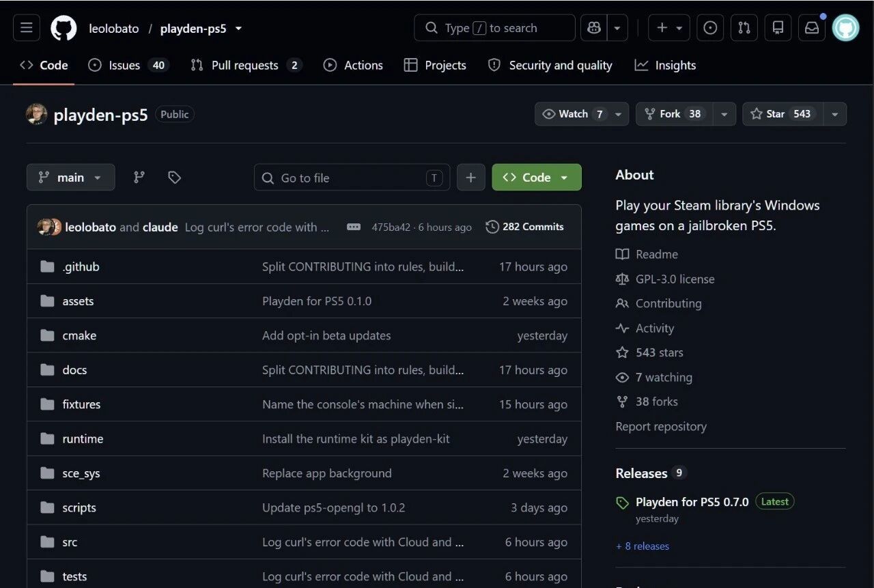Switch to the Insights tab
The image size is (874, 588).
click(x=665, y=66)
